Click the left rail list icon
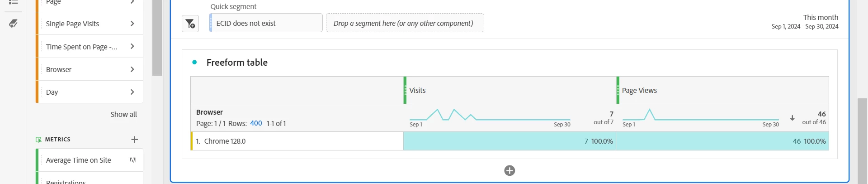Viewport: 868px width, 184px height. coord(14,2)
